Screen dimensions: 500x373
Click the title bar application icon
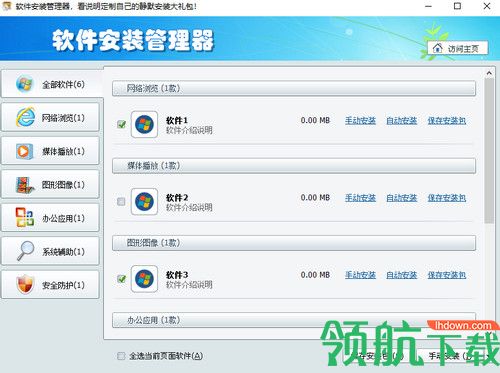(x=7, y=7)
